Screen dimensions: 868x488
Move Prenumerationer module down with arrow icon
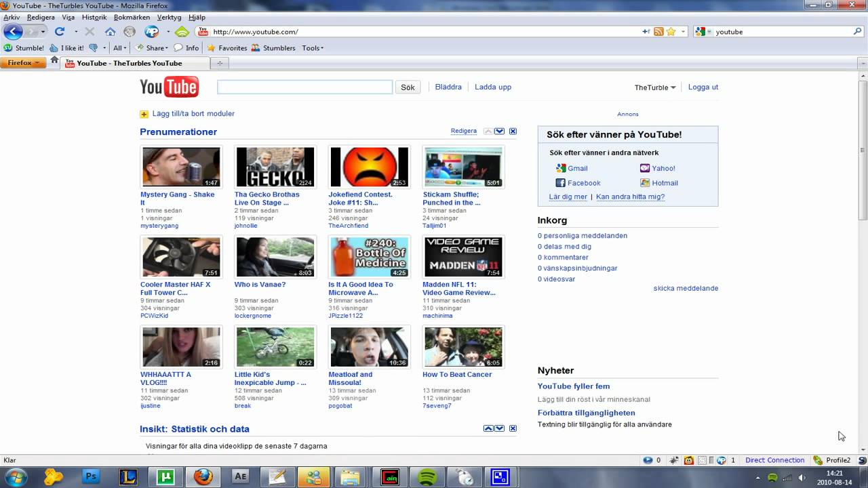pyautogui.click(x=499, y=131)
